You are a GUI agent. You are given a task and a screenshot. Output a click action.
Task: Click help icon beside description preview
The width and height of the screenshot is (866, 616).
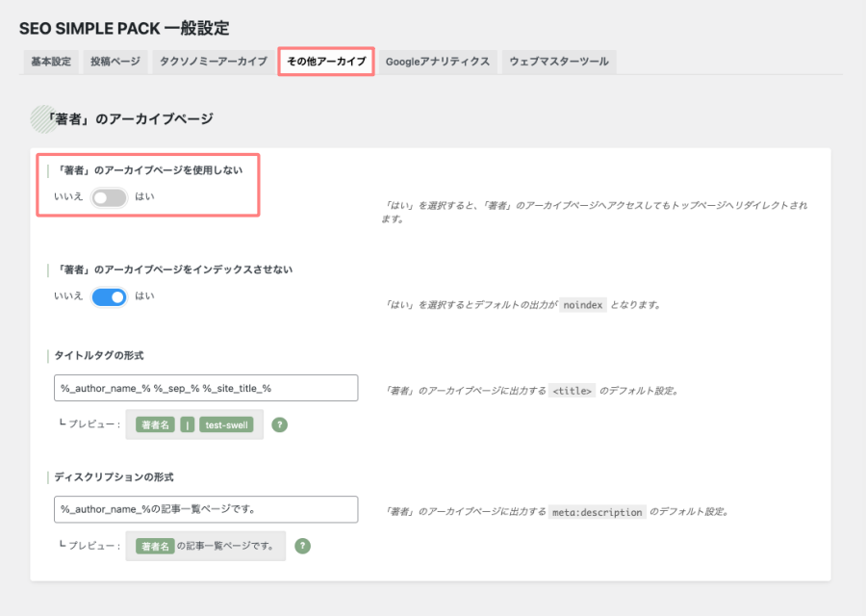[302, 546]
